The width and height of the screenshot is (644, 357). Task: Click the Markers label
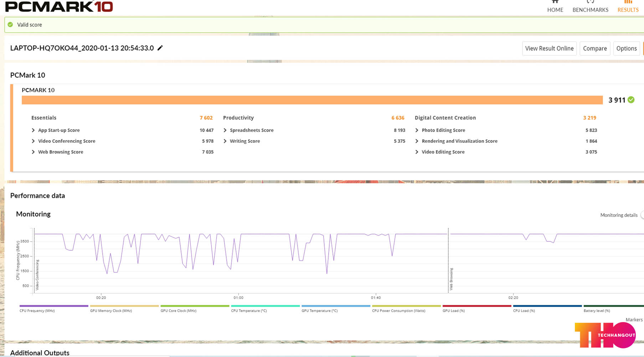coord(634,320)
